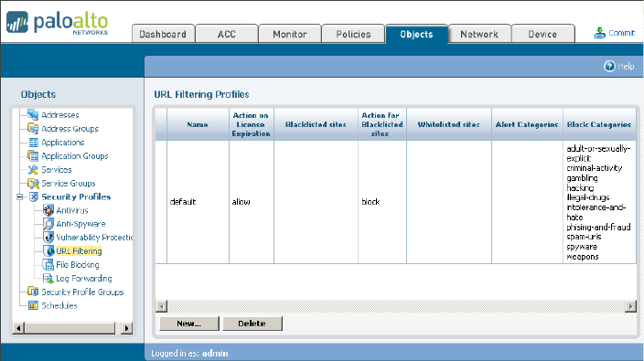Click the Antivirus bug icon
644x361 pixels.
click(48, 210)
